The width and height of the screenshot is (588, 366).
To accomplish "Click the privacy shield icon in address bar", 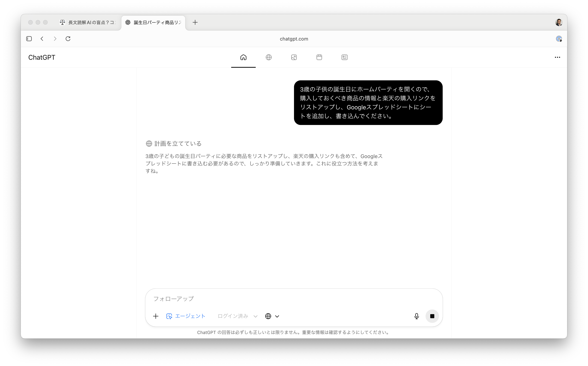I will point(559,39).
